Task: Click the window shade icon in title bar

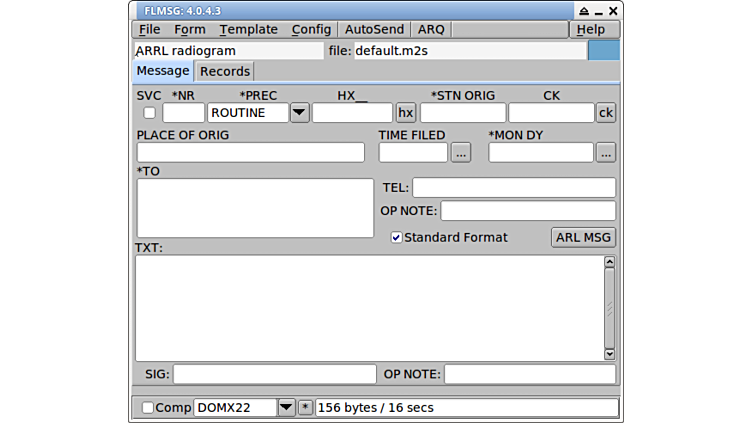Action: click(x=584, y=10)
